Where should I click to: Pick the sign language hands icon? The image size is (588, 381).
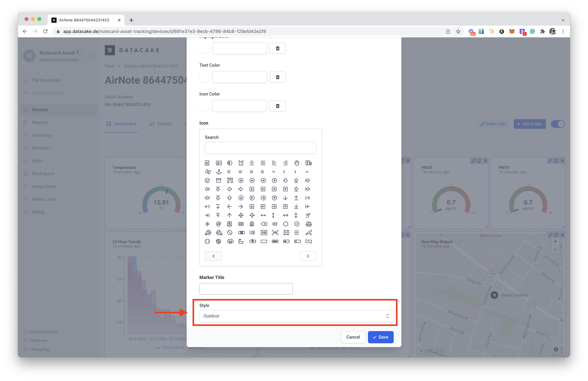coord(208,172)
